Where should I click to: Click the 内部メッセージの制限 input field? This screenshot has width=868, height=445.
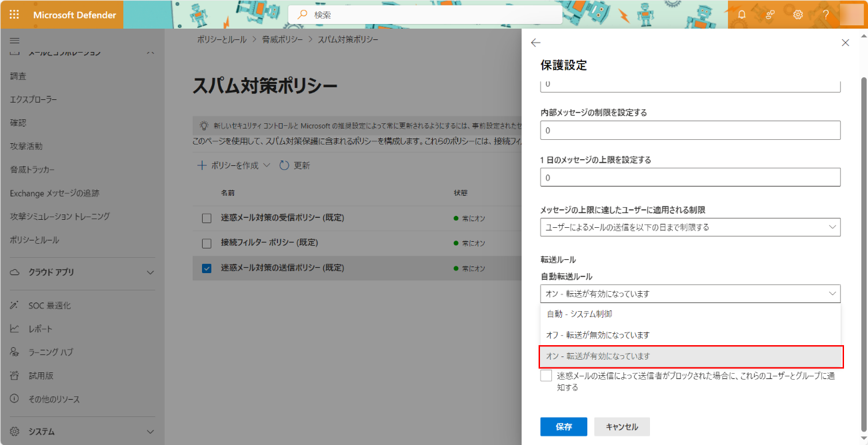690,130
